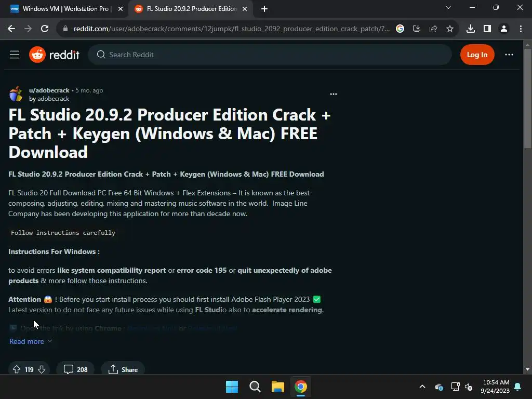Close the FL Studio Reddit tab
Viewport: 532px width, 399px height.
click(x=245, y=9)
